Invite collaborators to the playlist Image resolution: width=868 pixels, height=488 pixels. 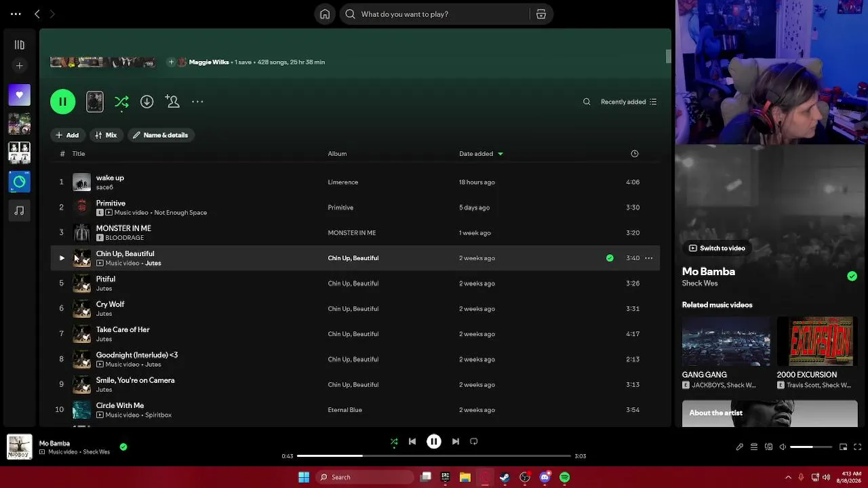click(x=172, y=102)
